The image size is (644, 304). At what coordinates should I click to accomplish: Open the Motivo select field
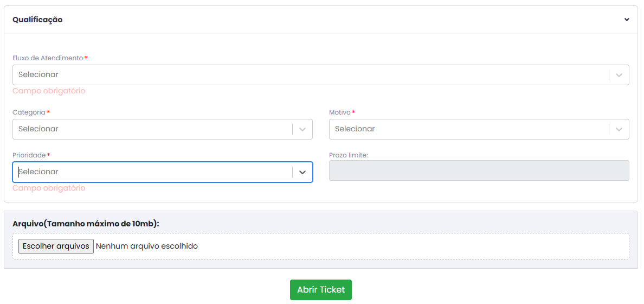479,129
